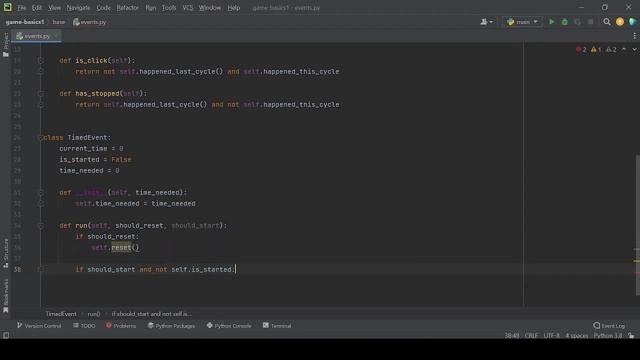Open the Version Control tool window
This screenshot has width=640, height=360.
(x=39, y=326)
